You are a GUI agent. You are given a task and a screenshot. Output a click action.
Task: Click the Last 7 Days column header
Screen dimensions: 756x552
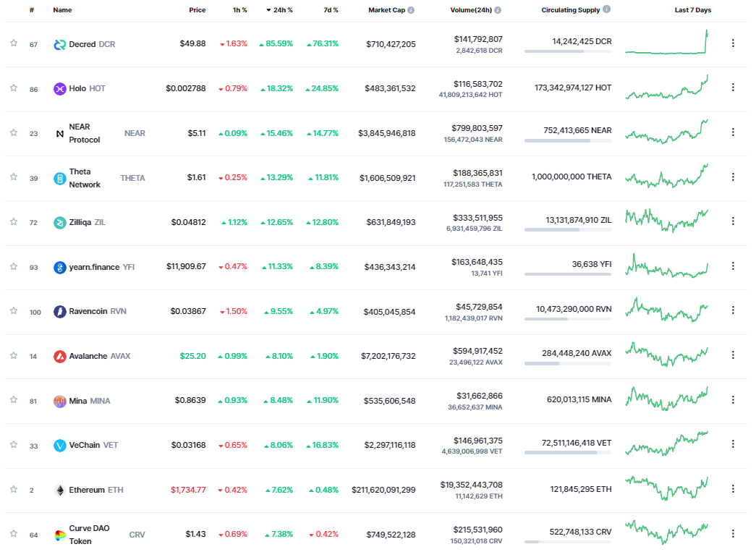click(x=693, y=10)
